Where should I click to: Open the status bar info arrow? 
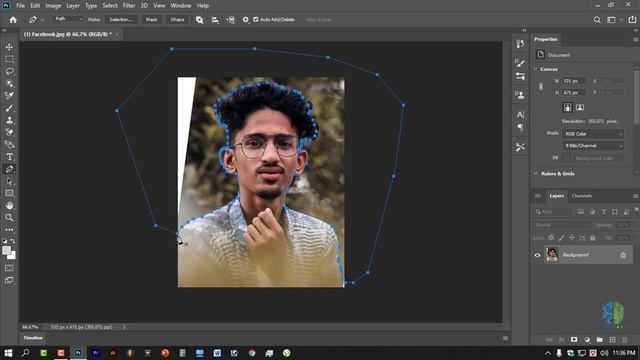click(124, 327)
